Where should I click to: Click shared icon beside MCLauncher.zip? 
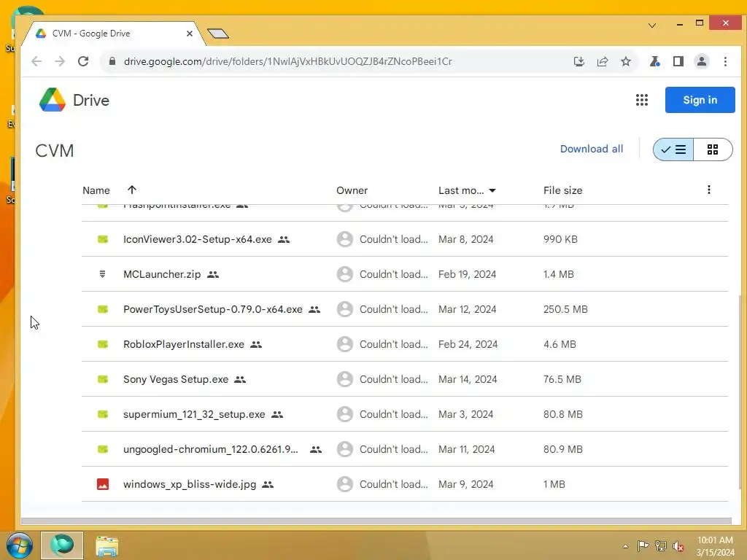coord(213,275)
